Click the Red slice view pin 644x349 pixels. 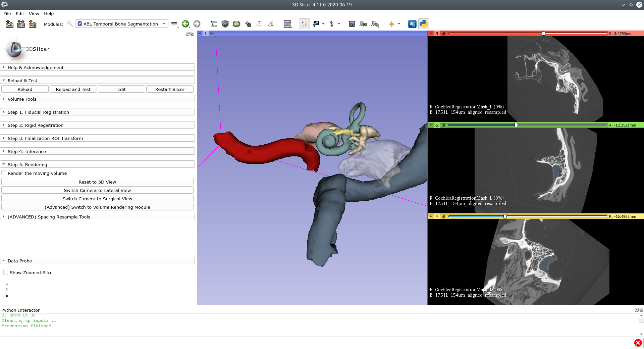click(x=431, y=34)
